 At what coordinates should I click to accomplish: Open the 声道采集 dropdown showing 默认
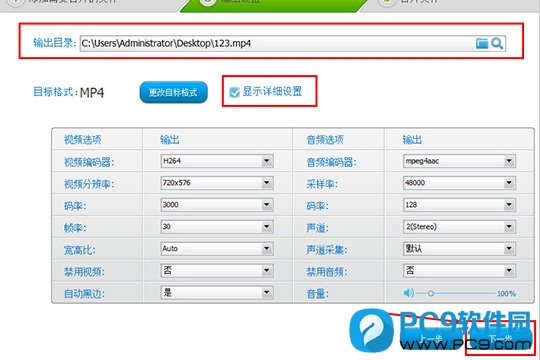(x=459, y=249)
